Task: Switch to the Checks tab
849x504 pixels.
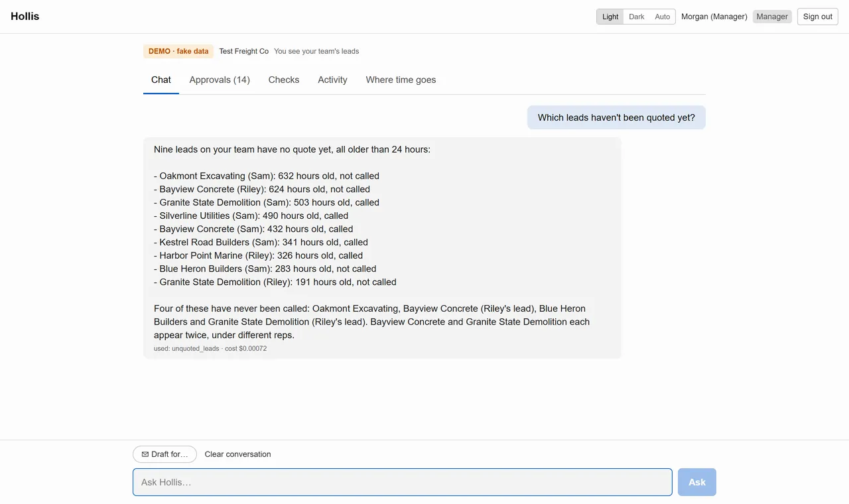Action: point(284,80)
